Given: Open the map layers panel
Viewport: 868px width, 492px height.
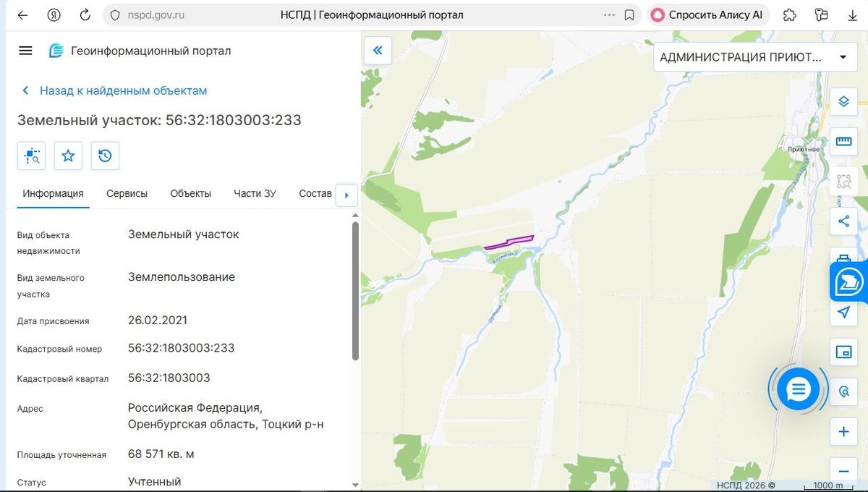Looking at the screenshot, I should (843, 101).
